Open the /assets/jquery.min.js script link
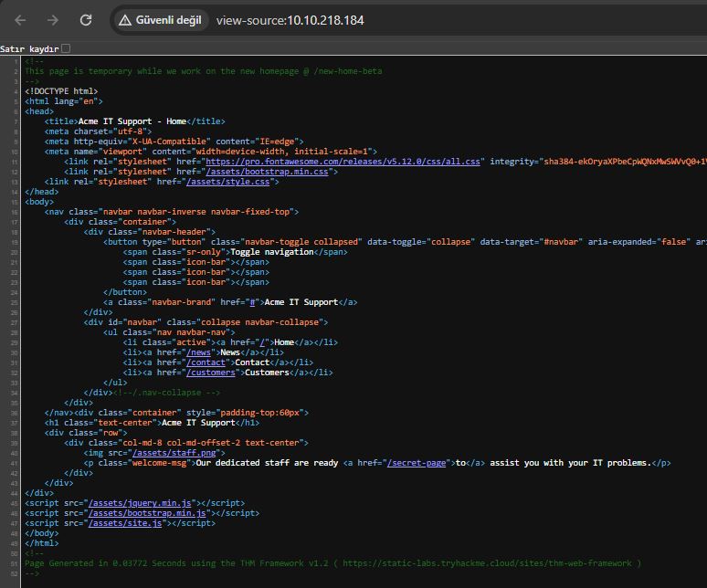The image size is (707, 588). pyautogui.click(x=142, y=503)
